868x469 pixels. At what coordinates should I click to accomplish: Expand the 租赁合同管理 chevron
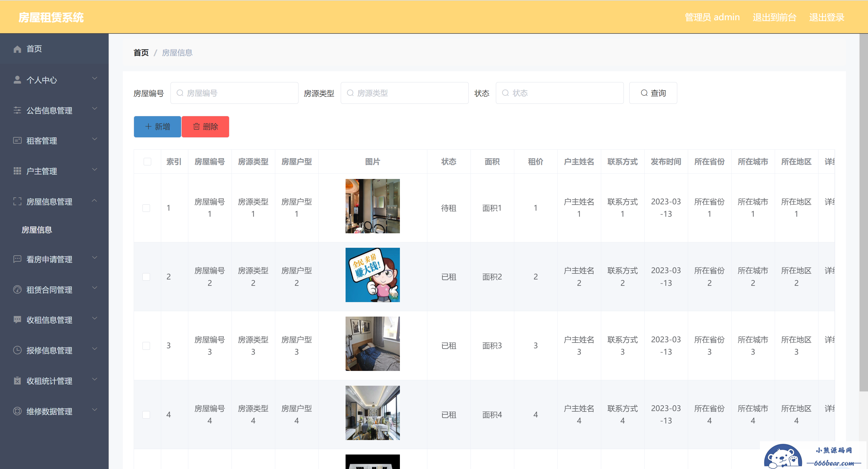(x=95, y=288)
